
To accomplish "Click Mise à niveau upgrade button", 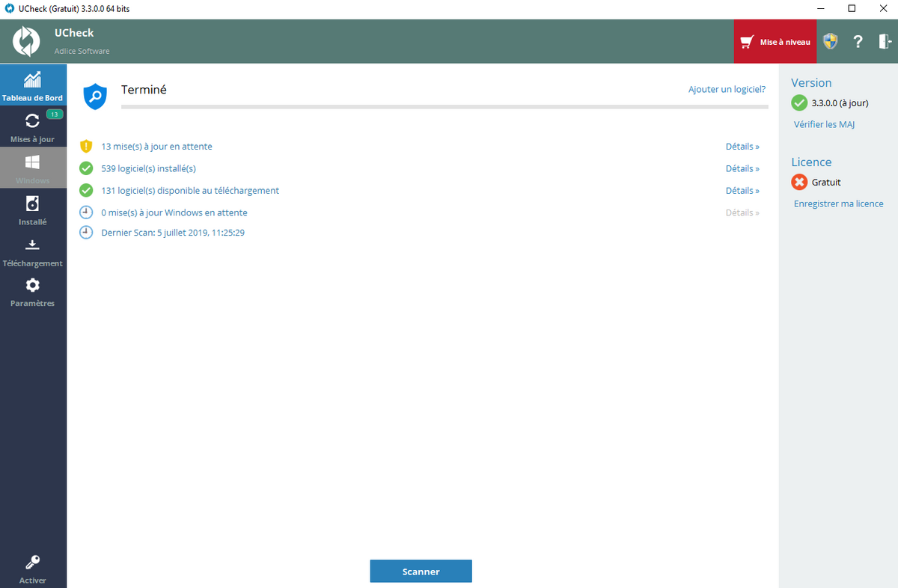I will click(775, 42).
